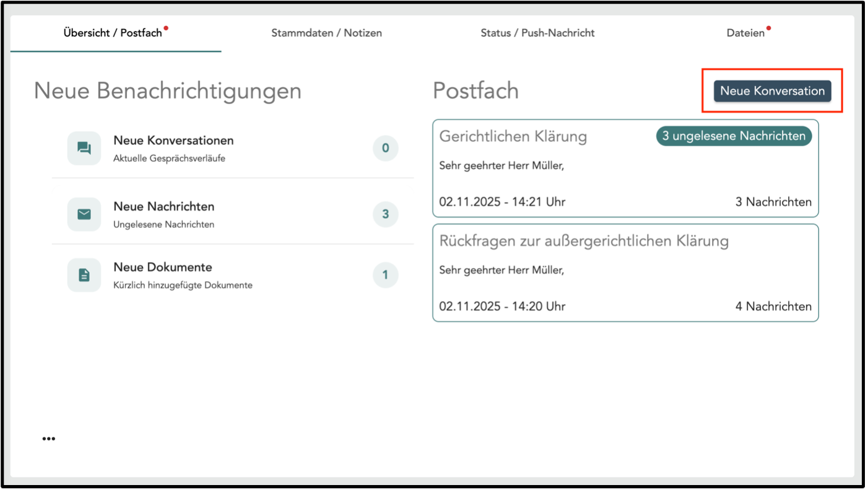Click the Neue Dokumente count badge showing 1

coord(385,275)
